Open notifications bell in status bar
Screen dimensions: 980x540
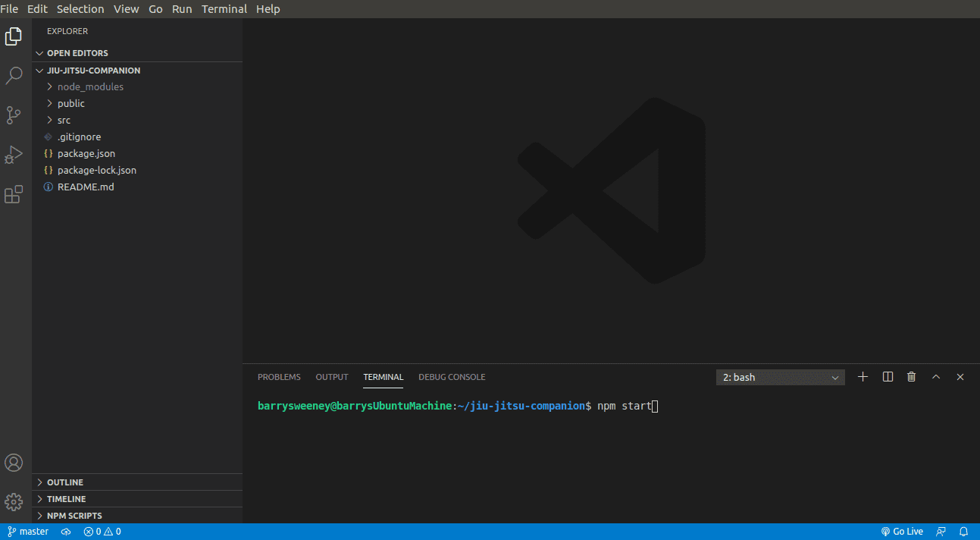click(964, 532)
